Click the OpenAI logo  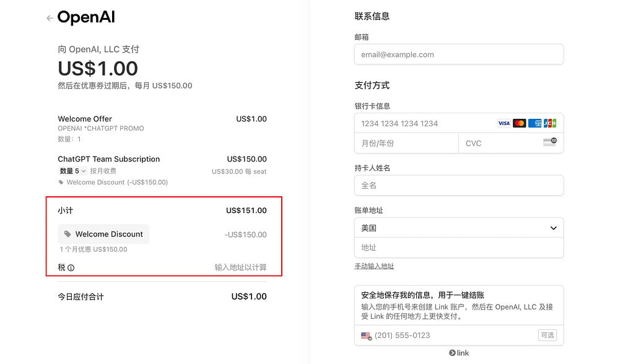click(x=86, y=18)
